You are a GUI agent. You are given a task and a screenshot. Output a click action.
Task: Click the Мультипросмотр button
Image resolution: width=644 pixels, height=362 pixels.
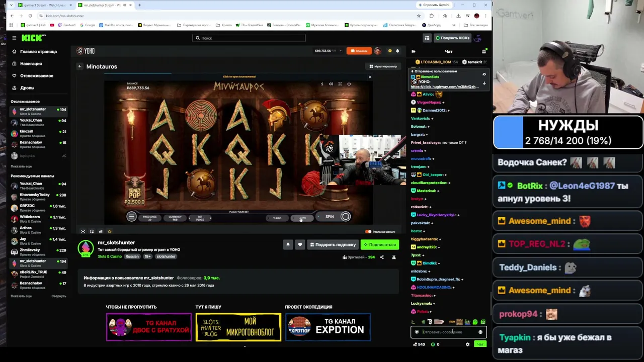(x=383, y=66)
